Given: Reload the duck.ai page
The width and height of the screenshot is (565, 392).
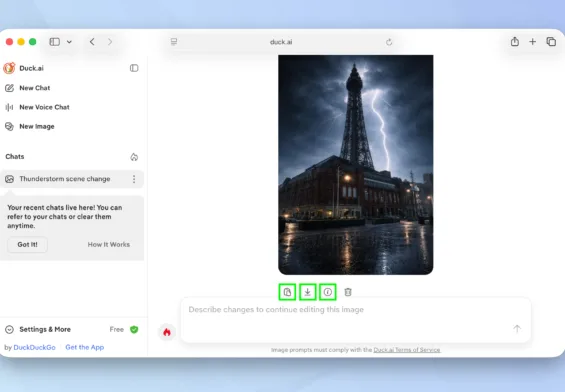Looking at the screenshot, I should pyautogui.click(x=389, y=42).
